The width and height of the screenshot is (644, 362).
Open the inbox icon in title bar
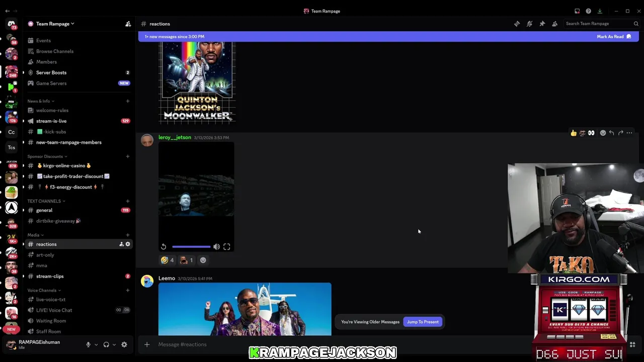coord(577,11)
